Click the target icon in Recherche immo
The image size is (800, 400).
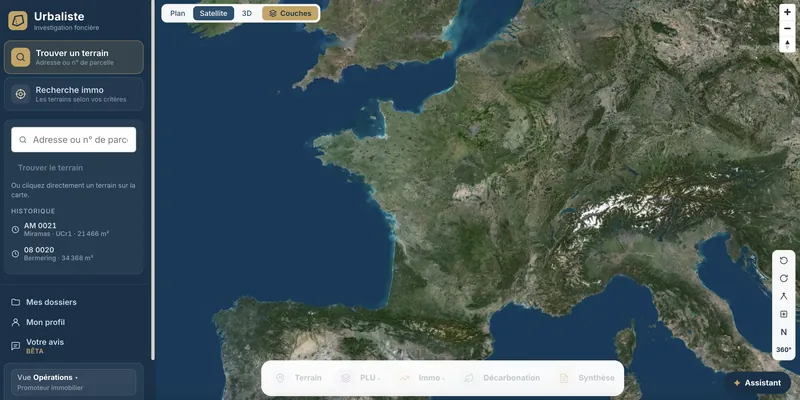pos(21,94)
